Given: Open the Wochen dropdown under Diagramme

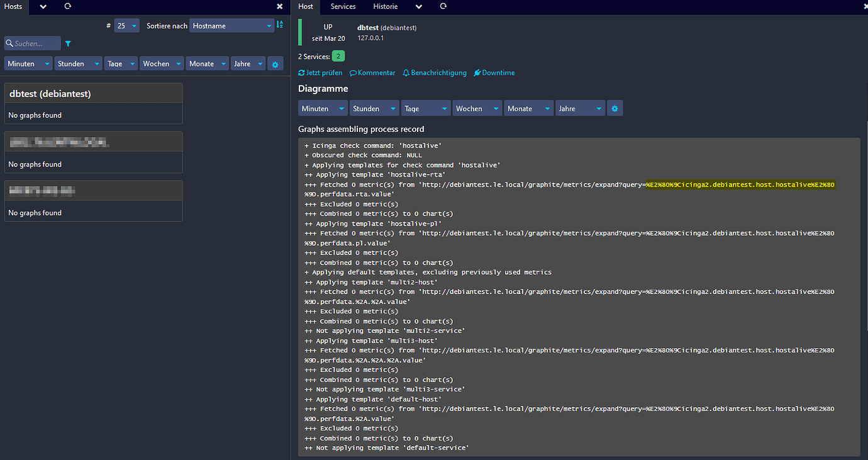Looking at the screenshot, I should pyautogui.click(x=477, y=109).
